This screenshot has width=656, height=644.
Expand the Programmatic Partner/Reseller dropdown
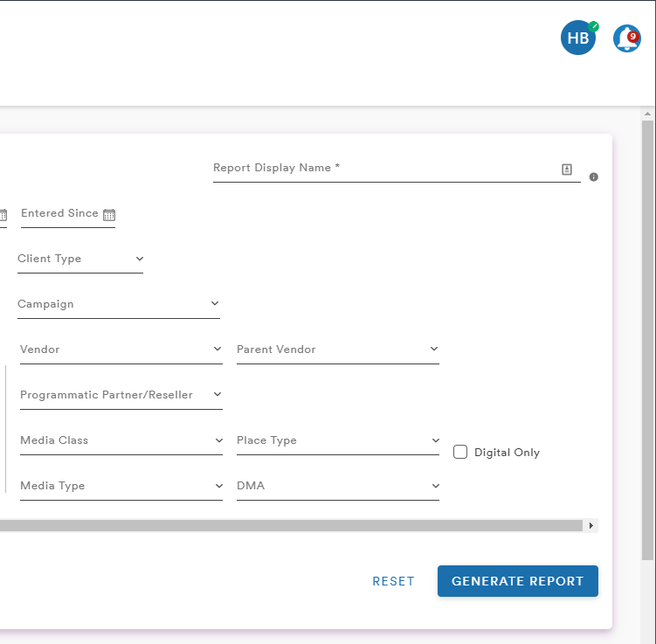pyautogui.click(x=121, y=395)
